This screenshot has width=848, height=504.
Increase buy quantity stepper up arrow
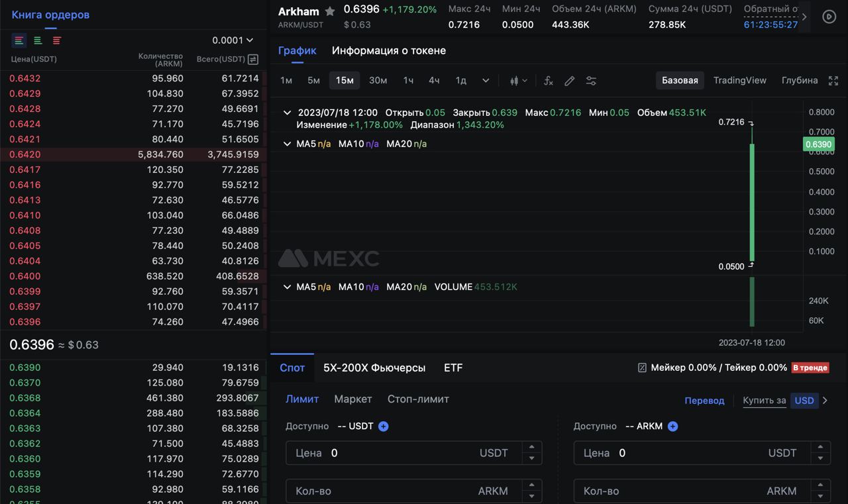point(532,485)
